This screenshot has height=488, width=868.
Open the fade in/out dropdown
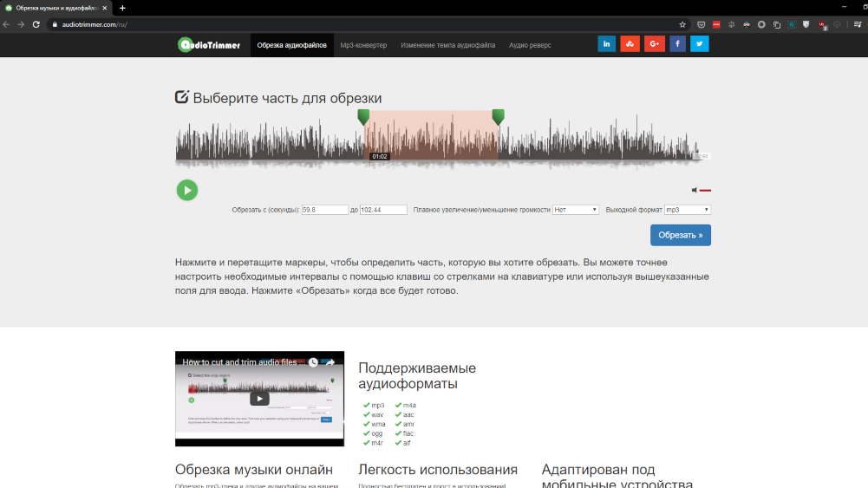pyautogui.click(x=576, y=210)
